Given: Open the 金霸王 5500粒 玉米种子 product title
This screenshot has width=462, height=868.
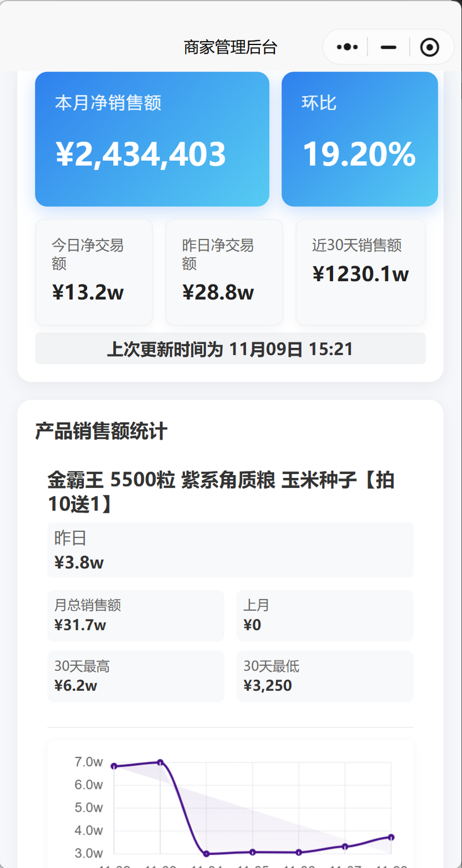Looking at the screenshot, I should point(221,492).
